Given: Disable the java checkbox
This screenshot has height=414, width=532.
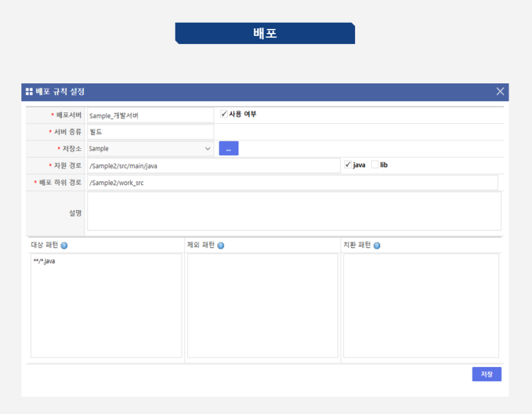Looking at the screenshot, I should tap(348, 165).
